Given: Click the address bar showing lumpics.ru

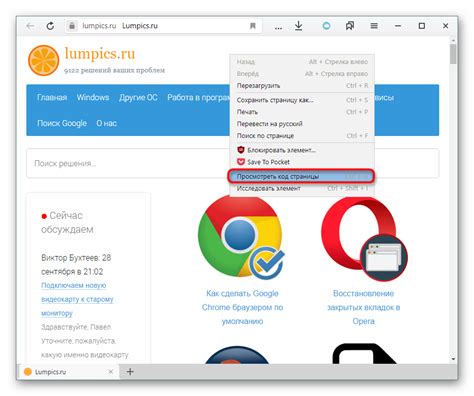Looking at the screenshot, I should 163,26.
